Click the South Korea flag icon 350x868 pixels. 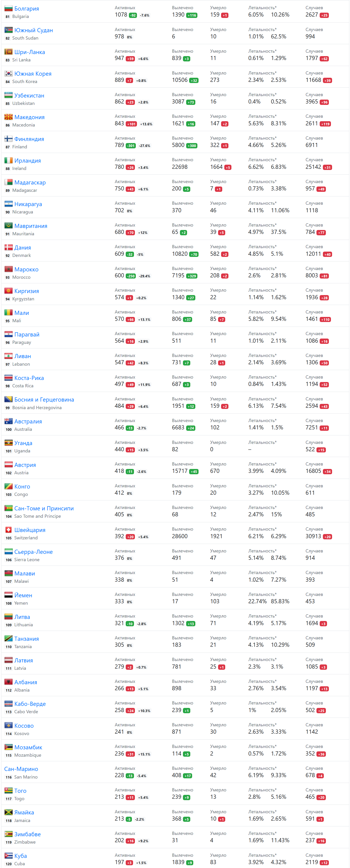coord(9,73)
